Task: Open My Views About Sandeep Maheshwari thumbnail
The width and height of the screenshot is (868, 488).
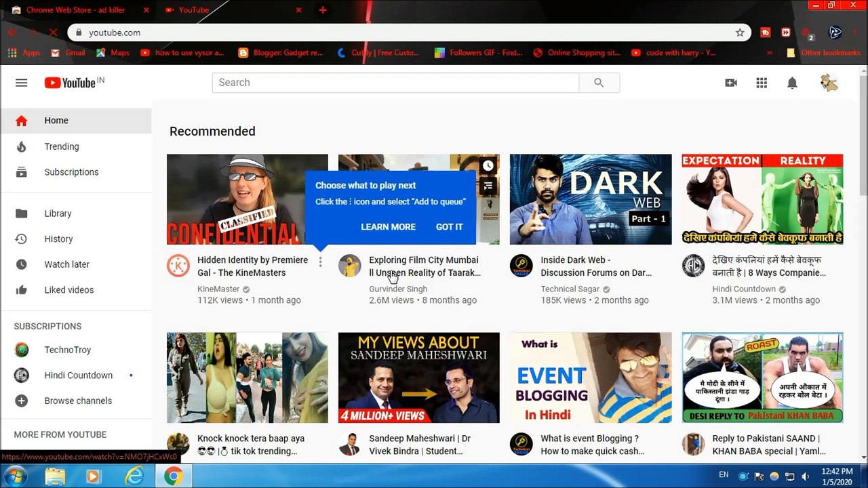Action: click(x=419, y=378)
